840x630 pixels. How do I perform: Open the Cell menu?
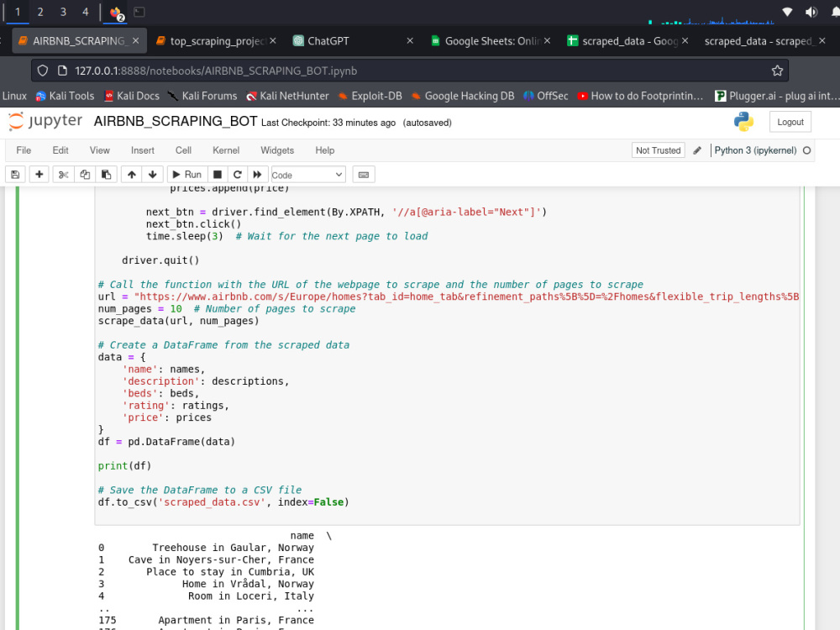point(183,150)
